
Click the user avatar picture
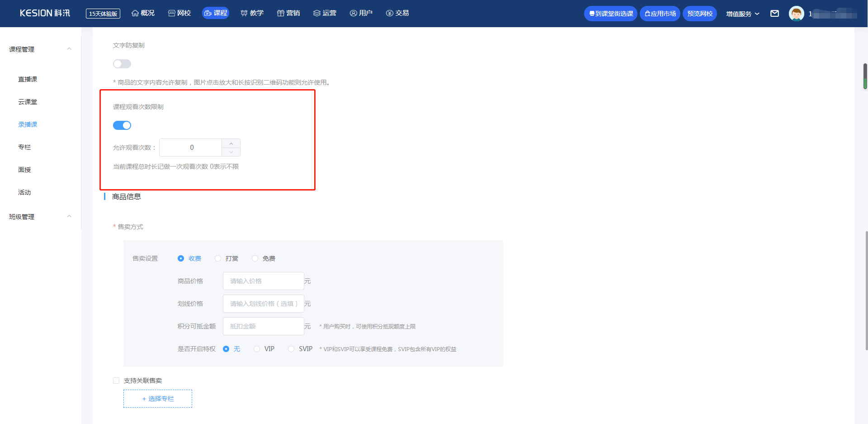point(796,14)
